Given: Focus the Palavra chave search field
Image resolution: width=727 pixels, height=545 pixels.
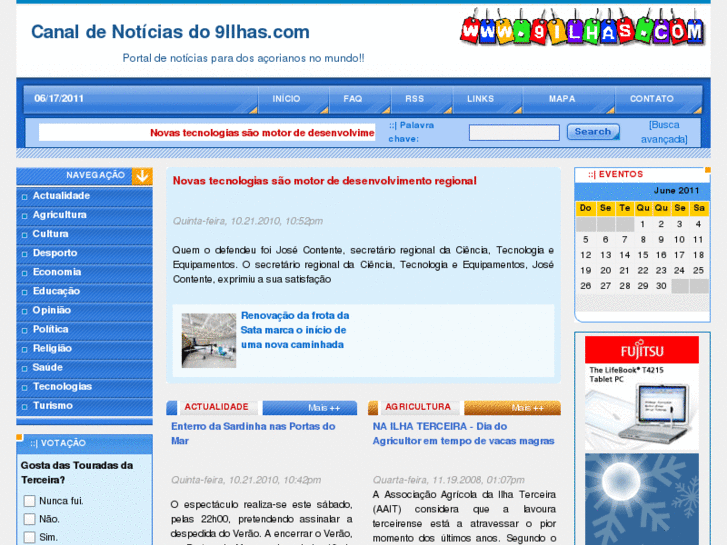Looking at the screenshot, I should pyautogui.click(x=514, y=132).
